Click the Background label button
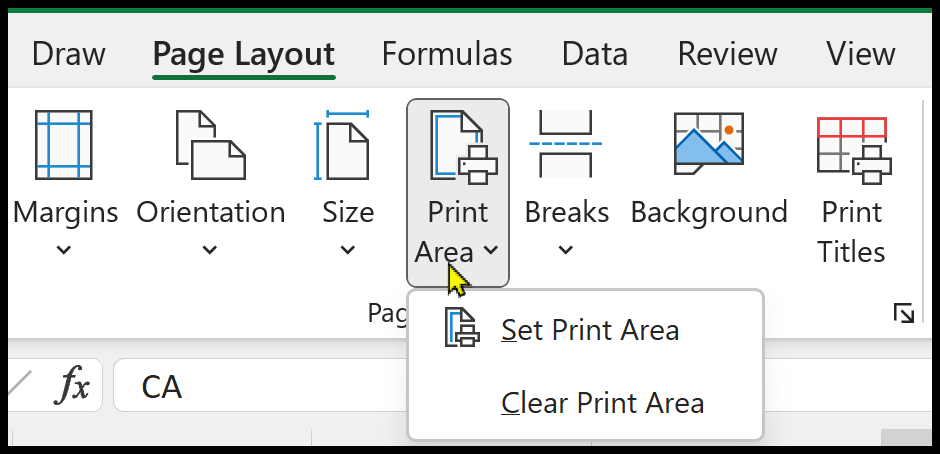The height and width of the screenshot is (454, 940). click(709, 212)
